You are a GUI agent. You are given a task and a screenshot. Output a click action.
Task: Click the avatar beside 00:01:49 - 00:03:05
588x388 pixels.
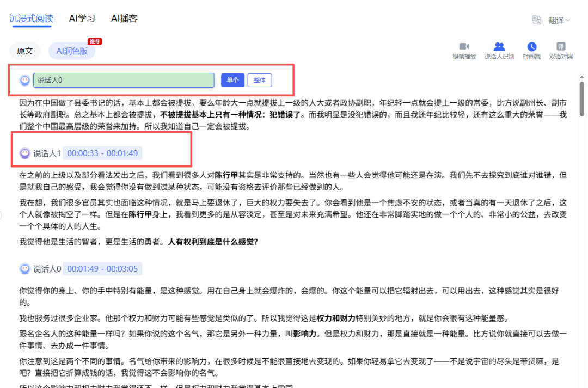24,269
